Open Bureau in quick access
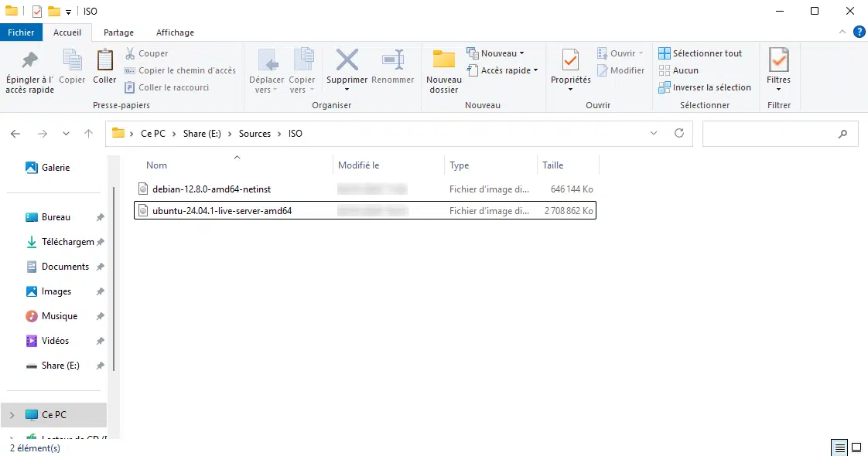 pyautogui.click(x=48, y=217)
